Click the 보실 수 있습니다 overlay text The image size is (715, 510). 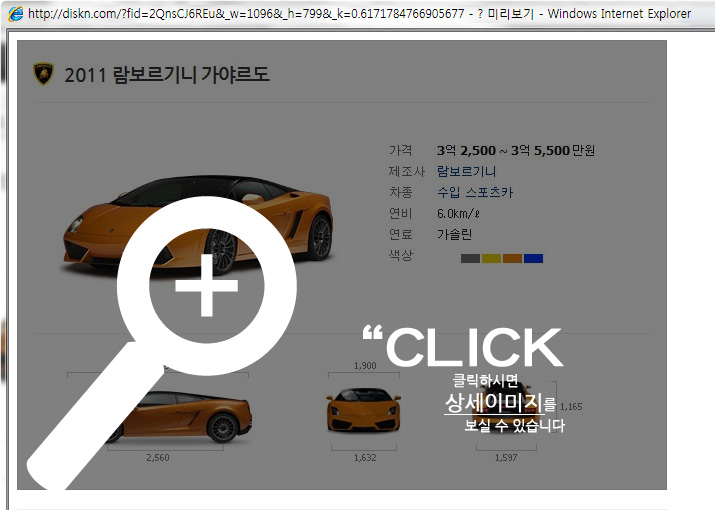tap(514, 425)
